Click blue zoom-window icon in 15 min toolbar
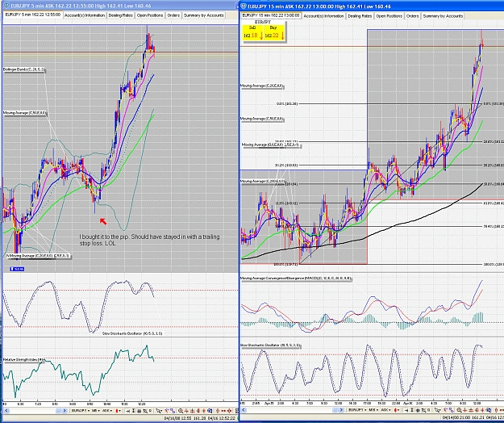The height and width of the screenshot is (423, 504). (489, 410)
